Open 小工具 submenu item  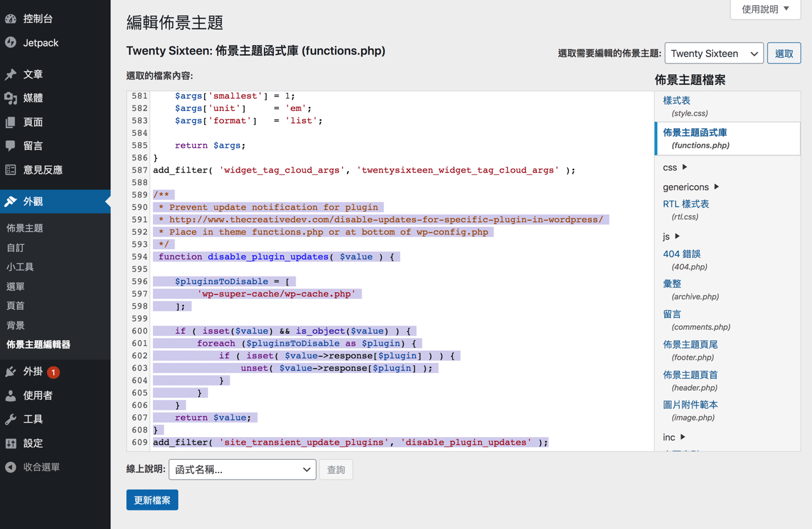coord(20,267)
